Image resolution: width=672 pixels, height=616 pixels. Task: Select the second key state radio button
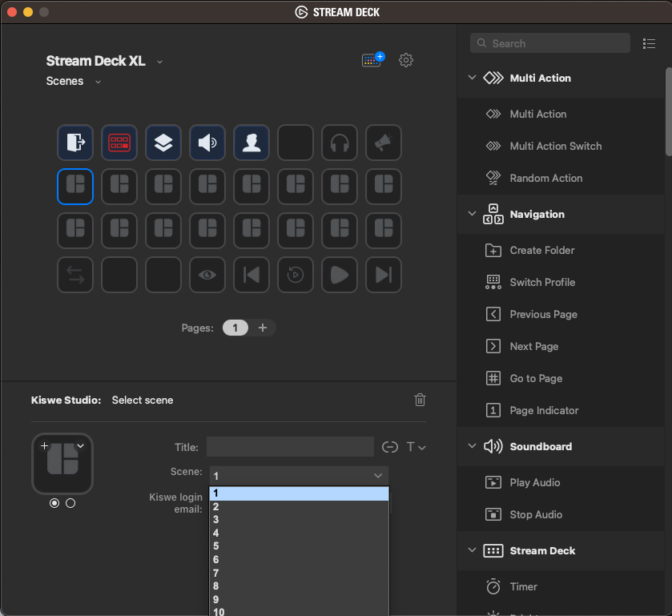tap(70, 503)
